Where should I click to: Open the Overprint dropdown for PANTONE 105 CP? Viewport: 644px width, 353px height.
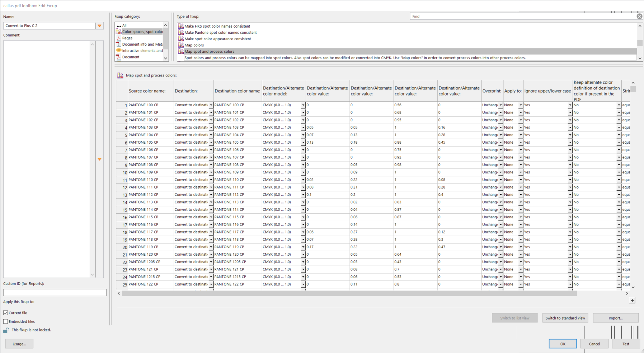(500, 143)
